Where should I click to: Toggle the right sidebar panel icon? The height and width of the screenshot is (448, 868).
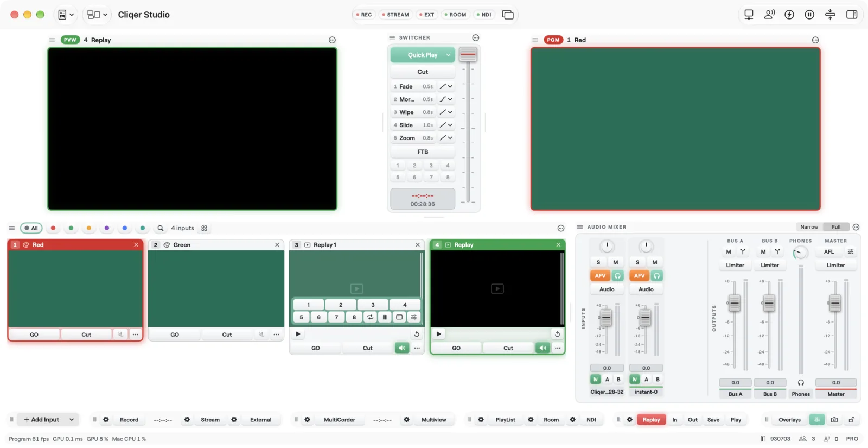click(x=852, y=15)
